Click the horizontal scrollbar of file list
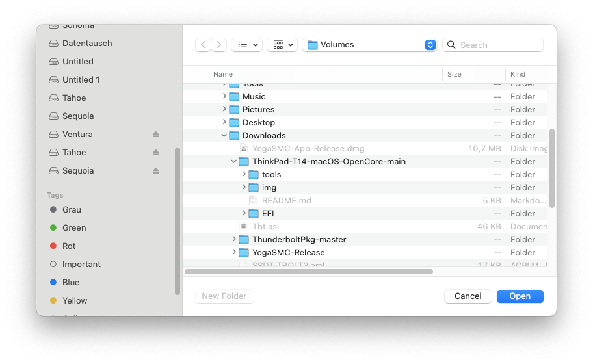This screenshot has width=593, height=364. coord(309,272)
